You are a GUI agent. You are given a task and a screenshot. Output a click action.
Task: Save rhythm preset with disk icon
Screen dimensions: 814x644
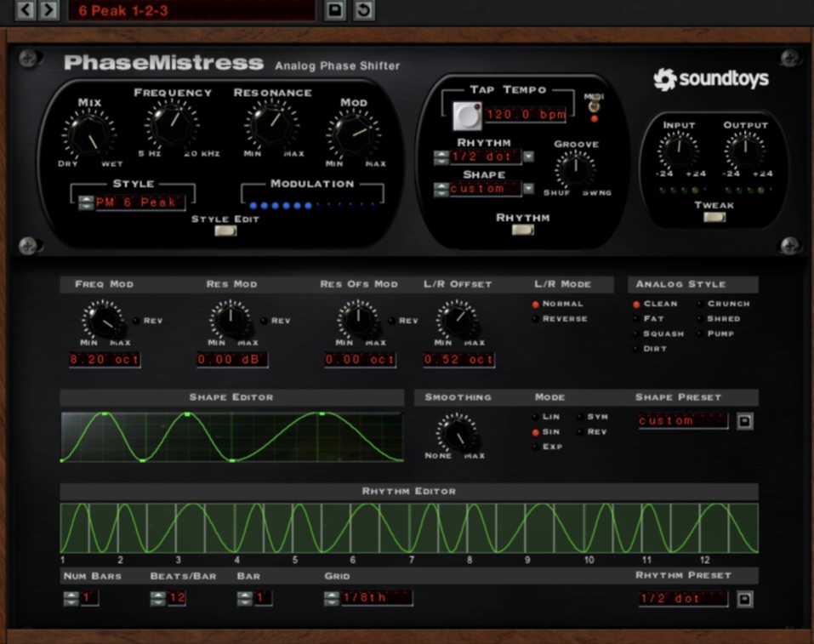tap(744, 599)
